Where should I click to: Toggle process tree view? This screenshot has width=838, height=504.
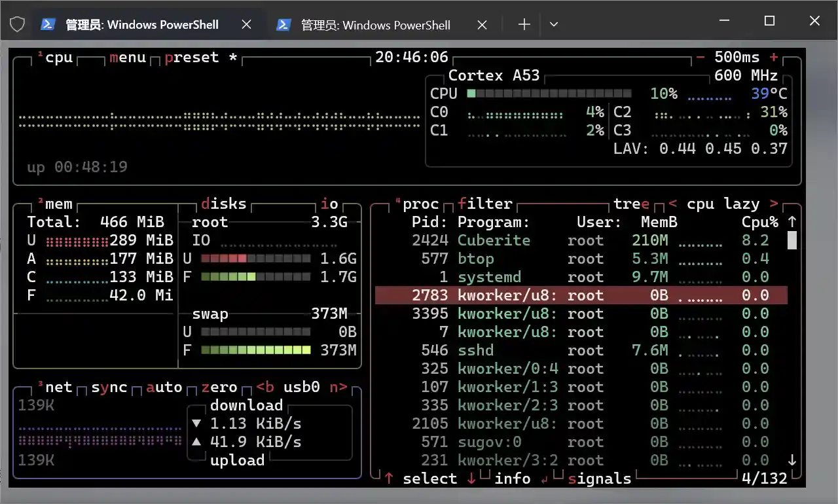631,204
